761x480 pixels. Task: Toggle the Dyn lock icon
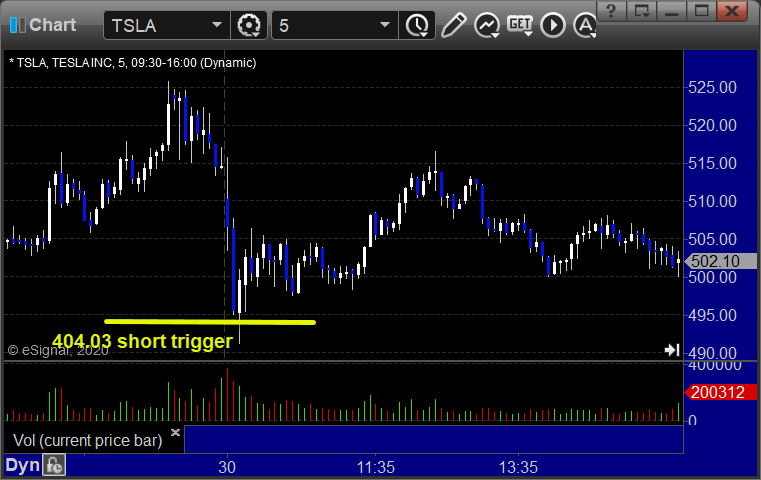coord(54,465)
